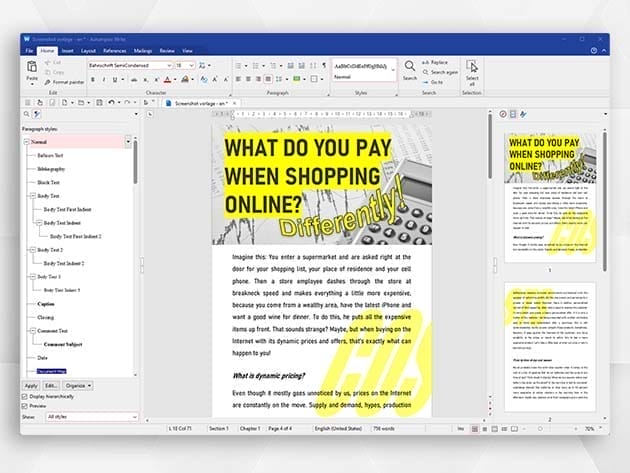Image resolution: width=630 pixels, height=473 pixels.
Task: Toggle bold formatting in Character group
Action: (x=92, y=77)
